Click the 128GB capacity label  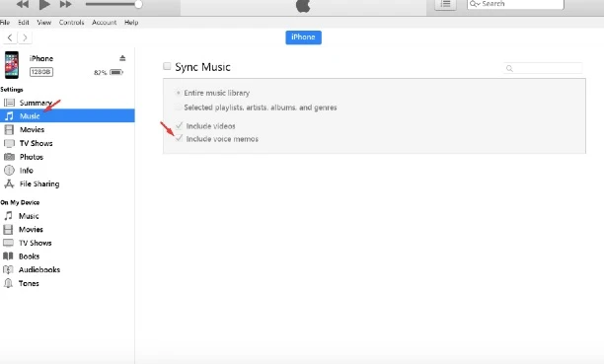[41, 72]
